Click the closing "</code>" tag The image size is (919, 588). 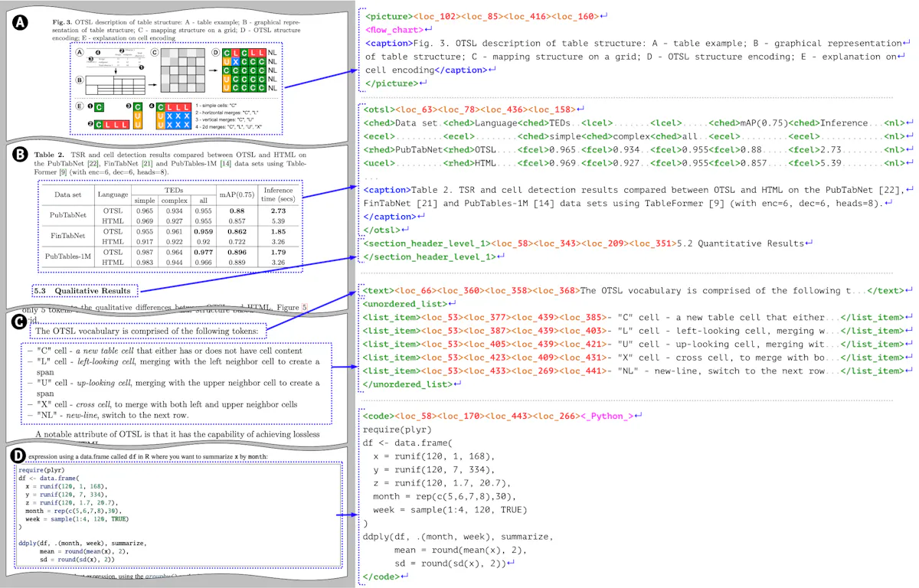point(383,576)
